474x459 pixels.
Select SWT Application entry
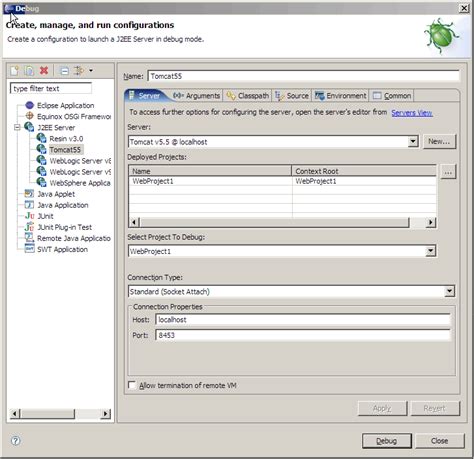tap(62, 249)
